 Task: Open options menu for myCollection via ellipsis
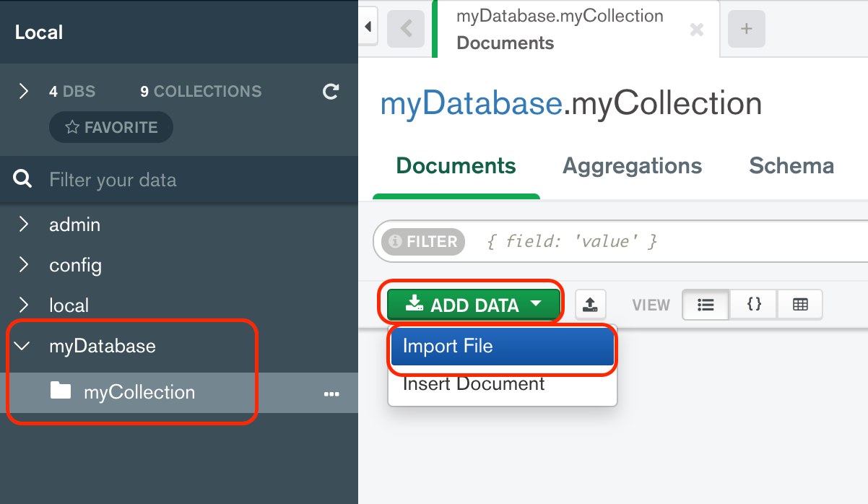click(331, 394)
